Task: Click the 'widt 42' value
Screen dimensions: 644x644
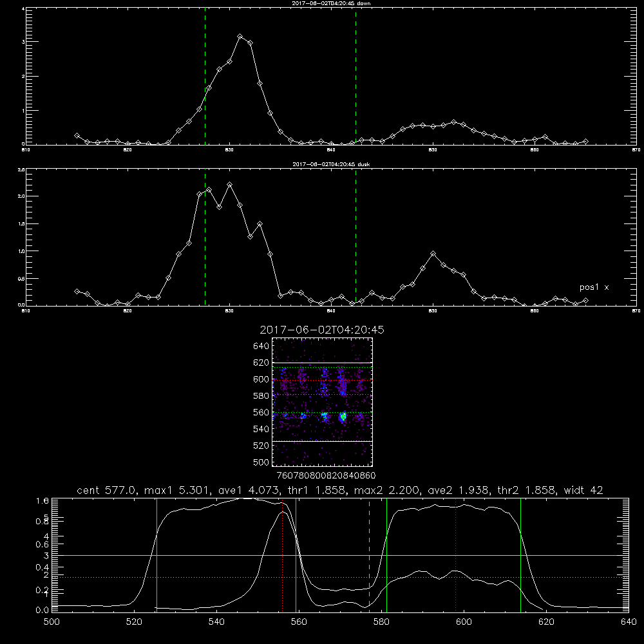Action: pos(583,490)
